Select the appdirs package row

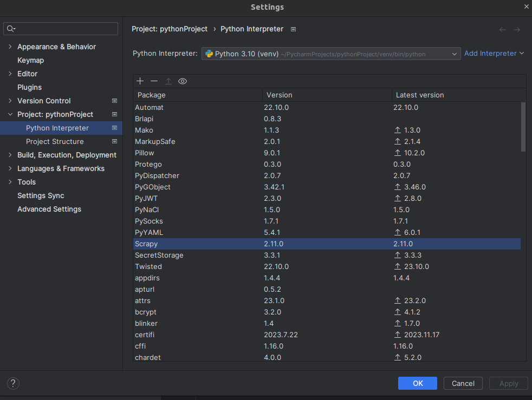coord(327,278)
